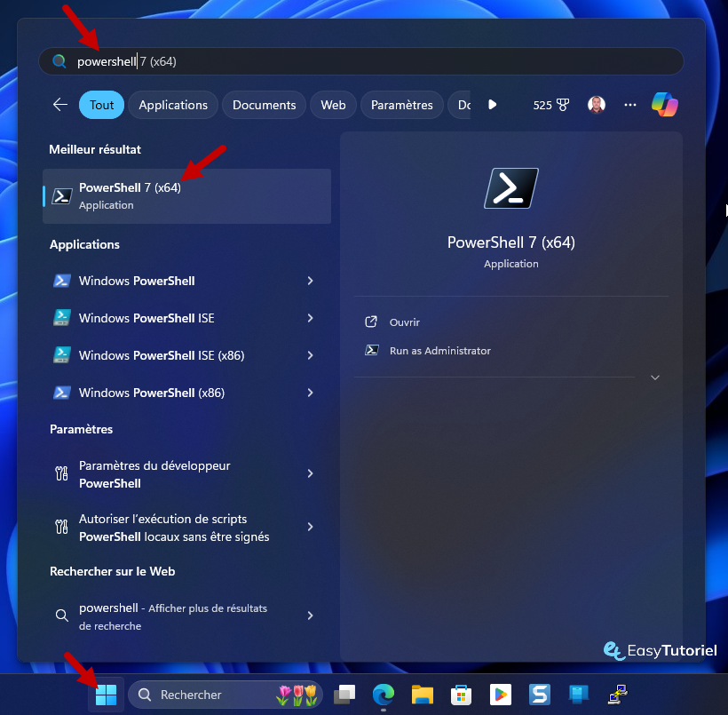Launch Microsoft Edge from the taskbar
The width and height of the screenshot is (728, 715).
coord(384,695)
